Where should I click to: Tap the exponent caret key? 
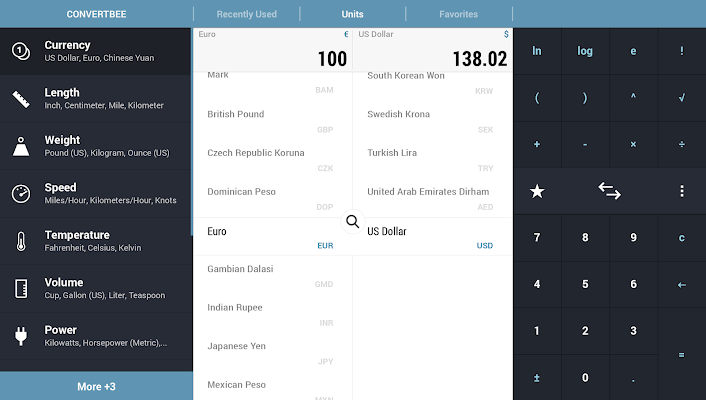[x=633, y=97]
